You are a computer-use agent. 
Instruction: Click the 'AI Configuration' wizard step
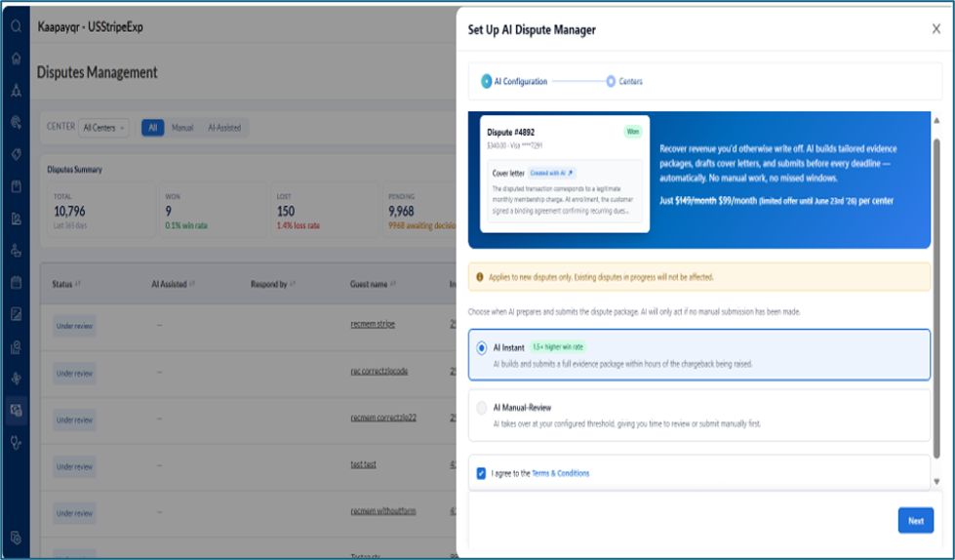tap(514, 81)
